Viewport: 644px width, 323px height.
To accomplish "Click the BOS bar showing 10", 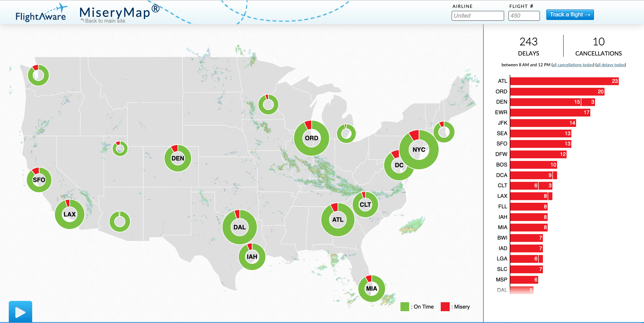I will [x=534, y=165].
